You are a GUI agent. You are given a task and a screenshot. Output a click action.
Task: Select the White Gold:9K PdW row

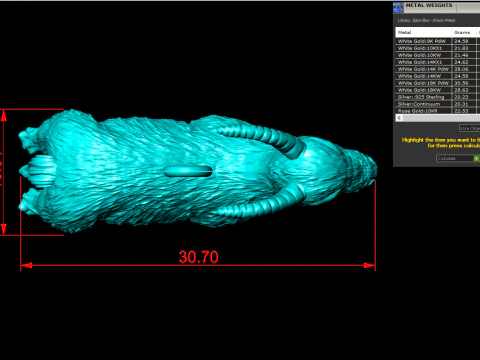(438, 41)
